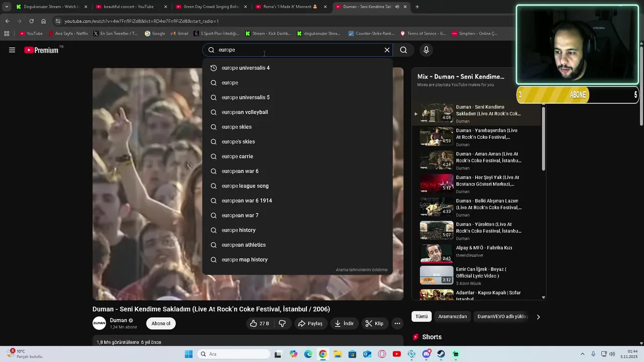Viewport: 644px width, 362px height.
Task: Open the Windows Start menu
Action: click(x=189, y=354)
